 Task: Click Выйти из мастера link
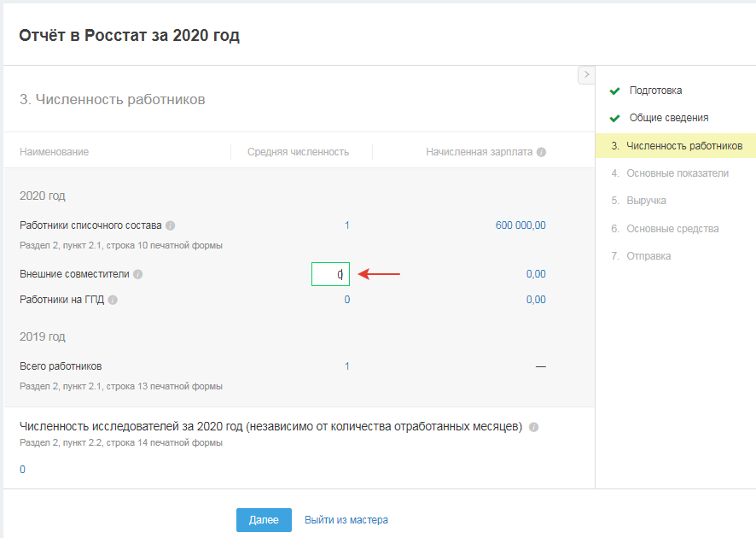tap(346, 520)
